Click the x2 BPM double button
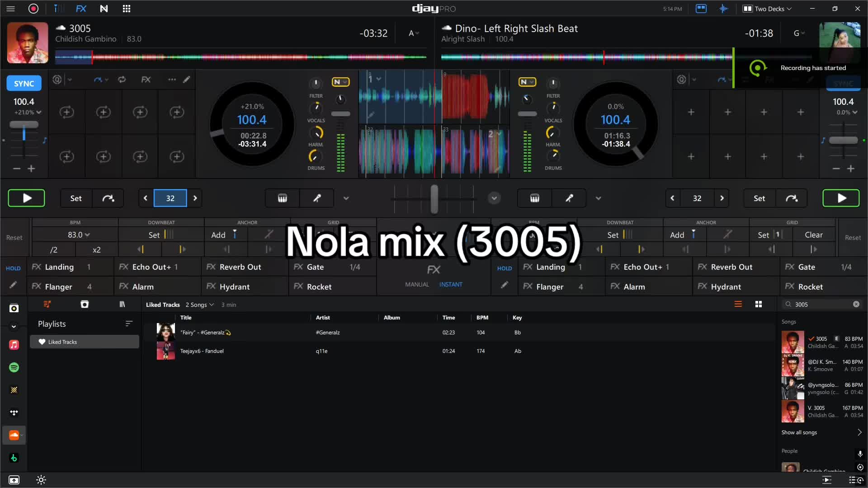The height and width of the screenshot is (488, 868). 97,250
